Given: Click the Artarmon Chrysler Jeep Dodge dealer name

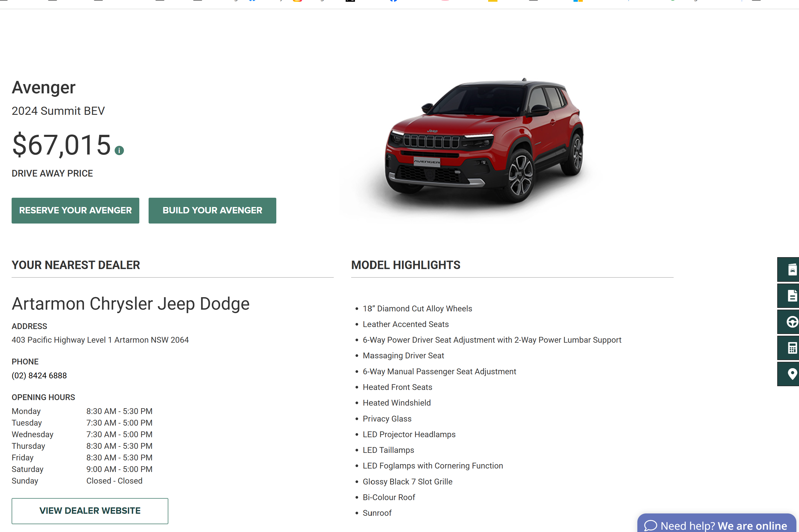Looking at the screenshot, I should coord(131,304).
